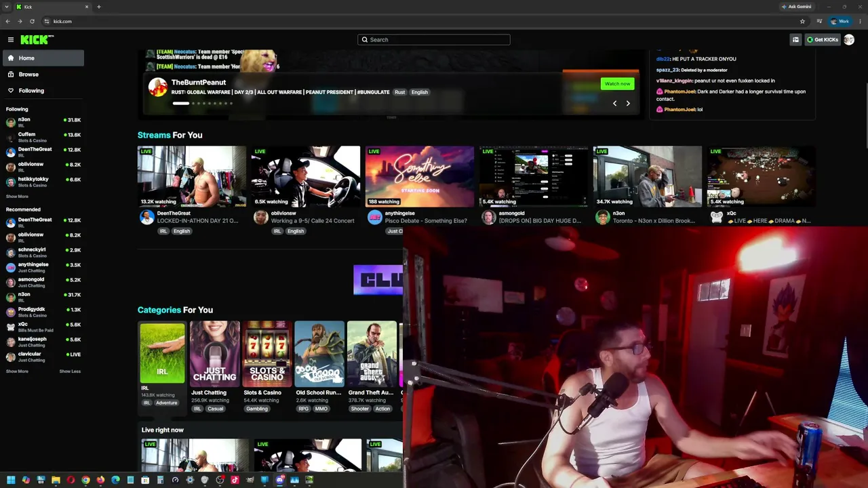
Task: Click the featured carousel page indicator dots
Action: (203, 104)
